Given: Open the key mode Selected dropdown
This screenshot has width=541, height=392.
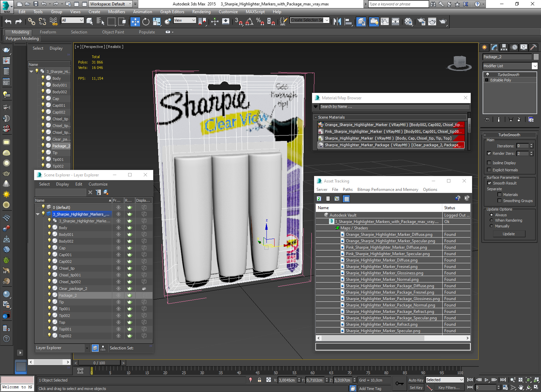Looking at the screenshot, I should [444, 380].
